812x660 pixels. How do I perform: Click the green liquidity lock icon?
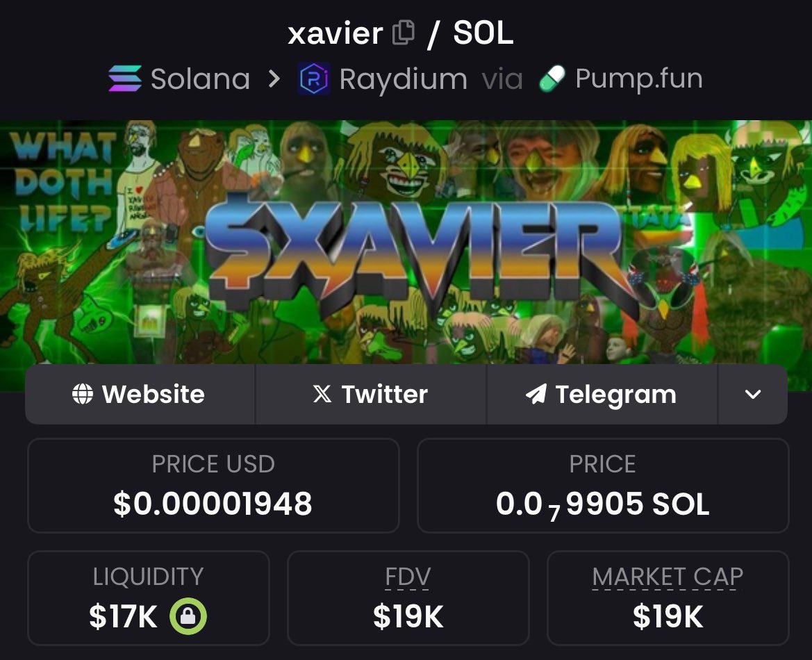[x=188, y=616]
